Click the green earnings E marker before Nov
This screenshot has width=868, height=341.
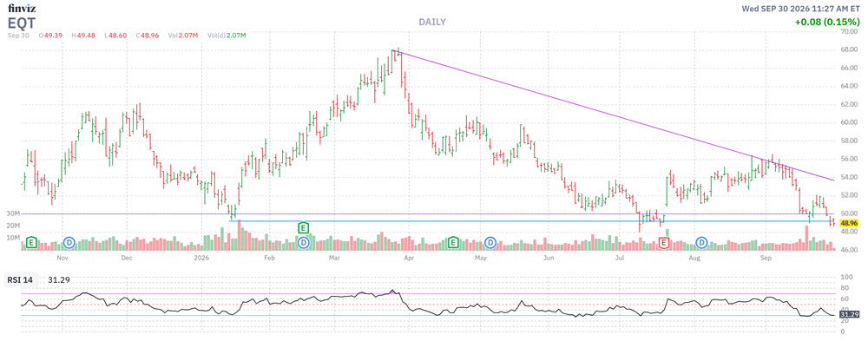click(x=31, y=242)
